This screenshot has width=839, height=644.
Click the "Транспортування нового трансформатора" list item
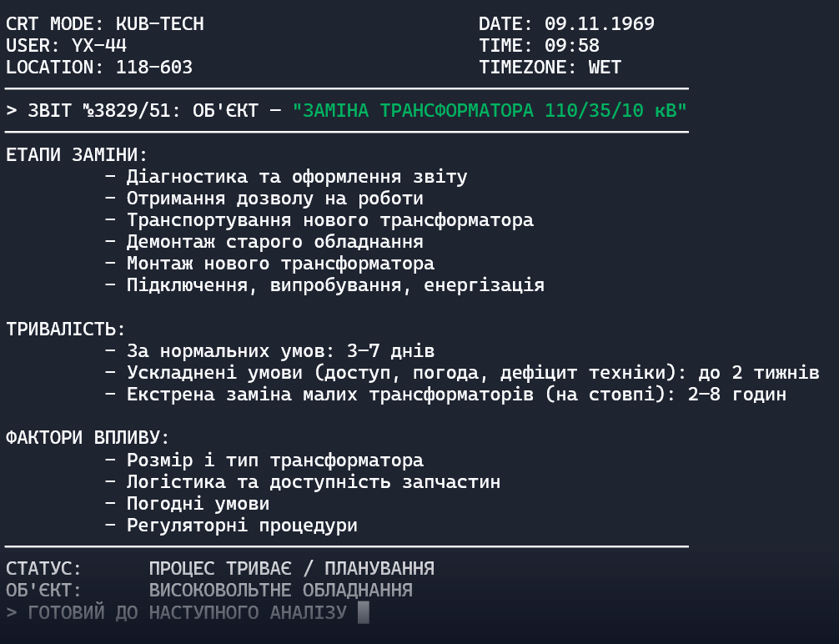(329, 220)
